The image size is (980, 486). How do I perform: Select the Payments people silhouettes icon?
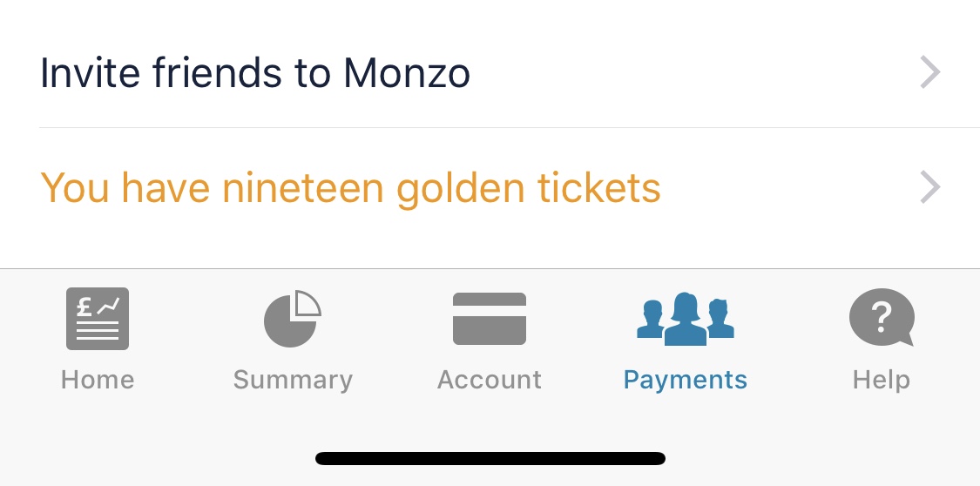(686, 319)
